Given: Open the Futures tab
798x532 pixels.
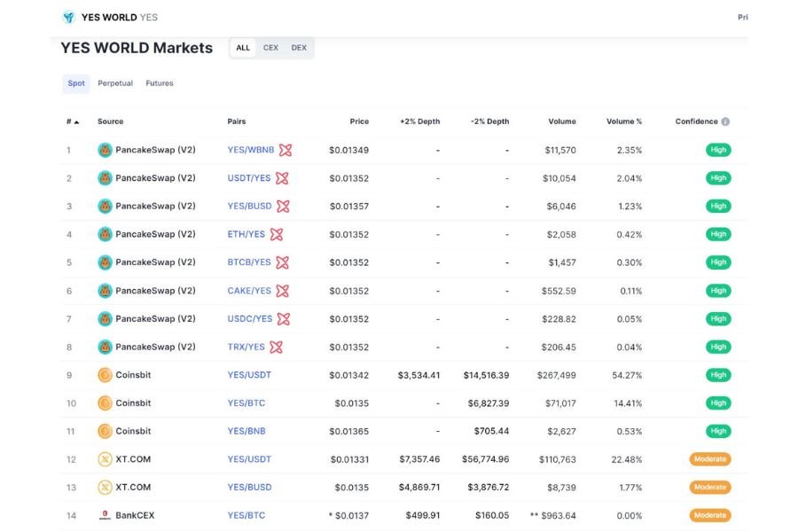Looking at the screenshot, I should click(160, 83).
